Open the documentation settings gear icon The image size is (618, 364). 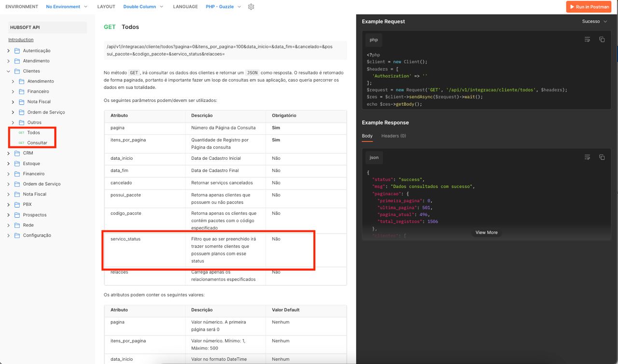pyautogui.click(x=251, y=7)
